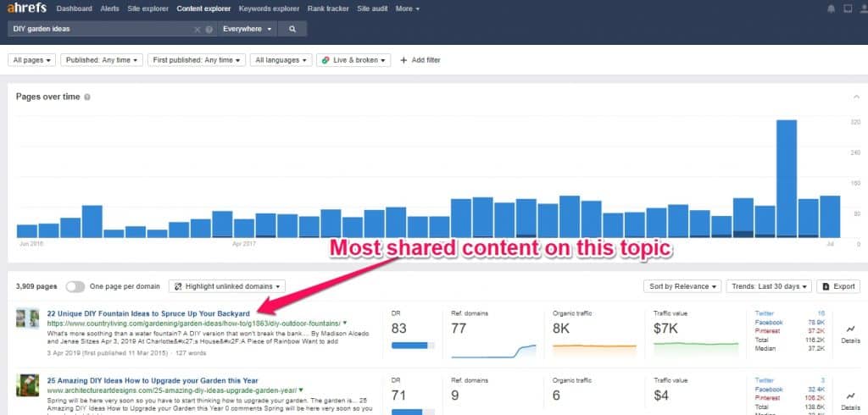Click the fountain article thumbnail
Screen dimensions: 868x415
click(28, 319)
